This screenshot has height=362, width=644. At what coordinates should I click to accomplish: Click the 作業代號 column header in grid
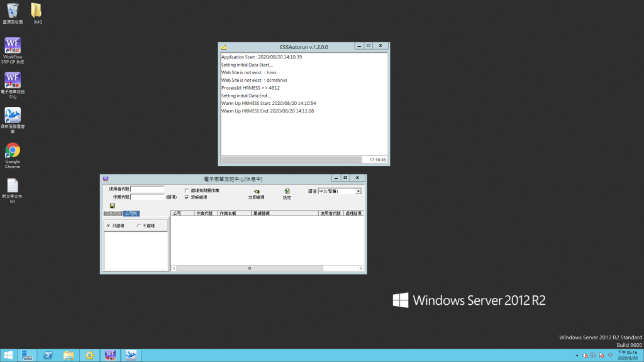(x=206, y=214)
